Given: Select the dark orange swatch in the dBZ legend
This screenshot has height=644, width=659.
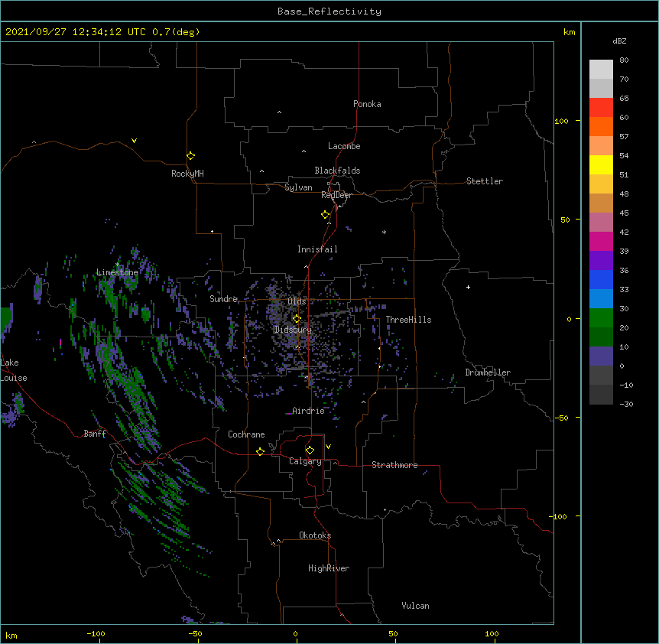Looking at the screenshot, I should [x=601, y=126].
